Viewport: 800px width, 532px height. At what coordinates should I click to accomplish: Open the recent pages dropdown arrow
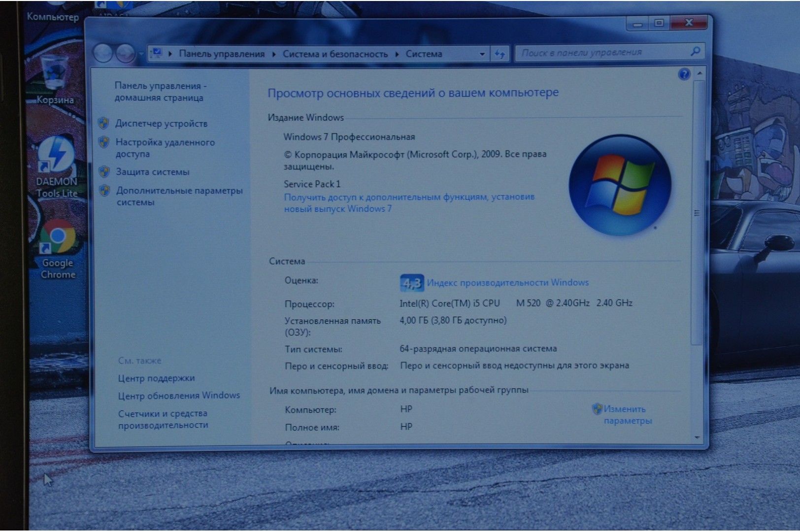click(x=140, y=54)
